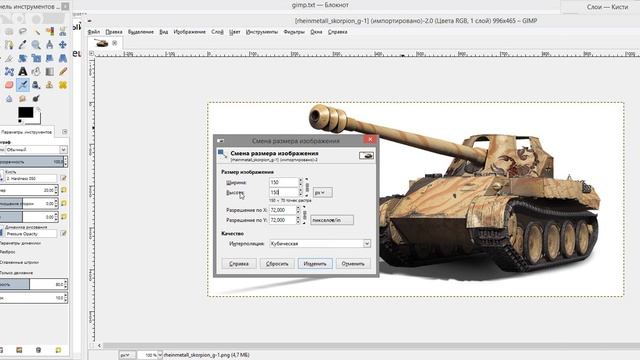
Task: Select the Move tool
Action: pos(62,44)
